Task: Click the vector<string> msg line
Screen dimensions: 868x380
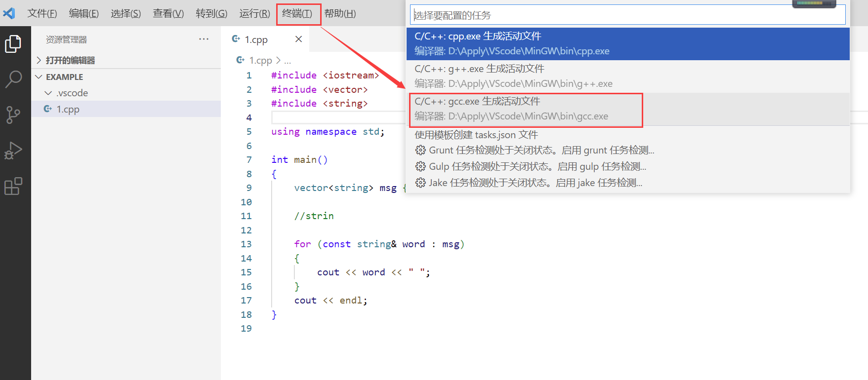Action: pos(350,188)
